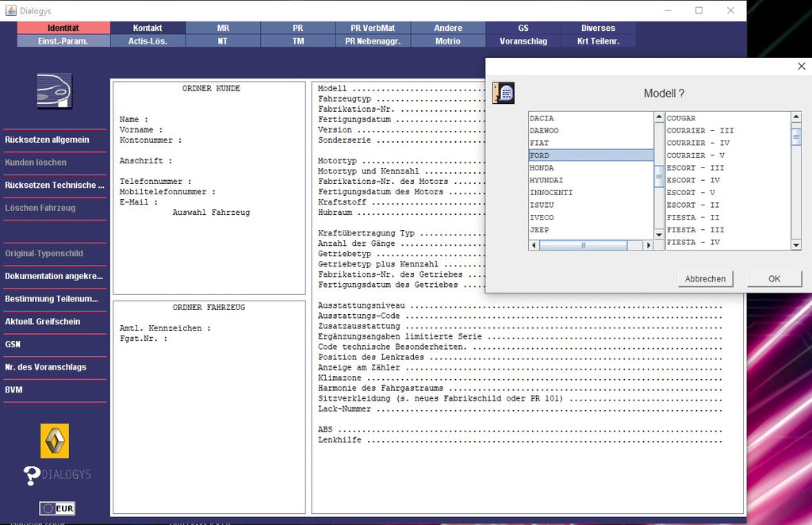This screenshot has height=525, width=812.
Task: Select DACIA in brand list
Action: point(591,118)
